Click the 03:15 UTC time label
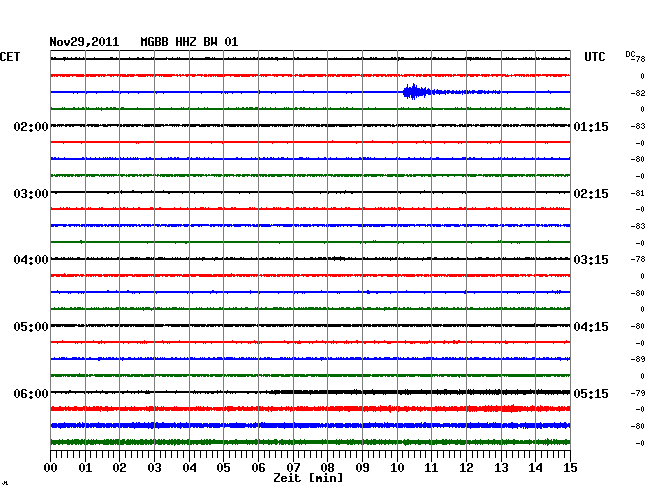This screenshot has width=650, height=494. click(x=591, y=260)
